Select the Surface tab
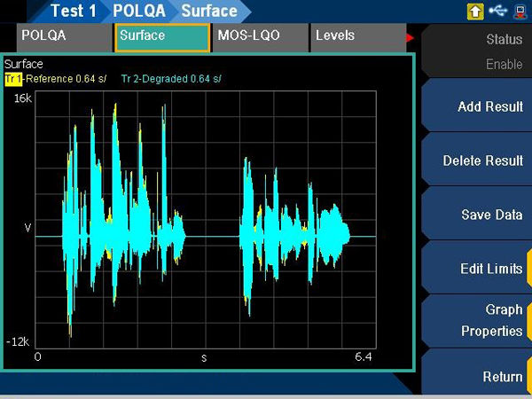 161,36
